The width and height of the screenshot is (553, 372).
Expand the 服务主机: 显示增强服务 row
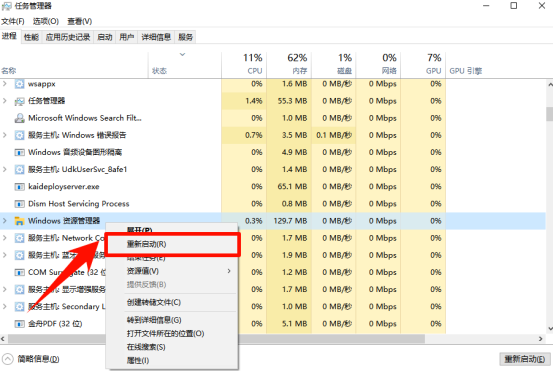click(x=5, y=289)
